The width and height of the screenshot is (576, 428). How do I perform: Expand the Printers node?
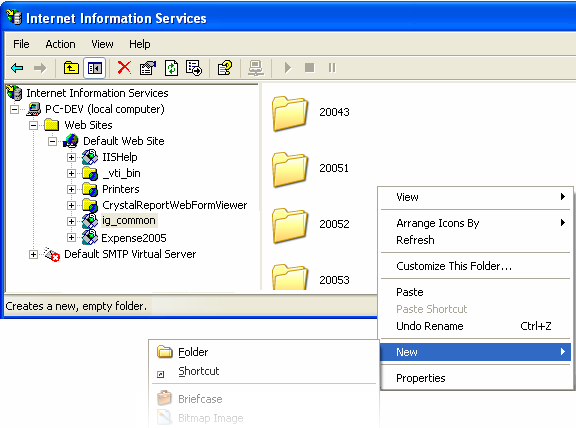(x=72, y=190)
